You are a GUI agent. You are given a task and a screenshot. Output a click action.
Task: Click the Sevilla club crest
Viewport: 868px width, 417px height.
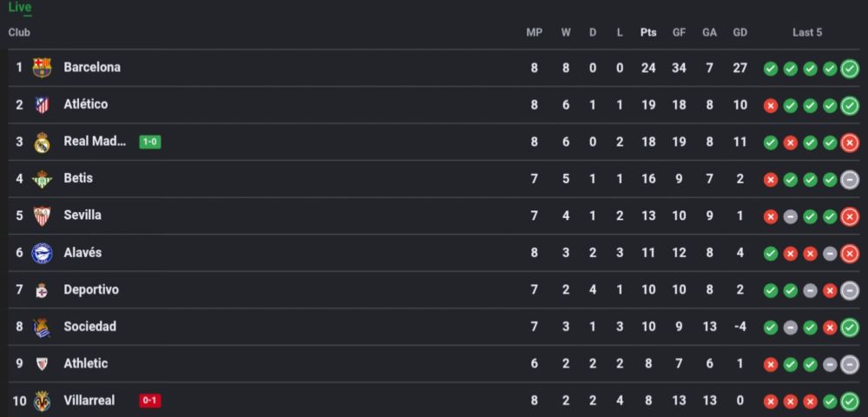[42, 216]
